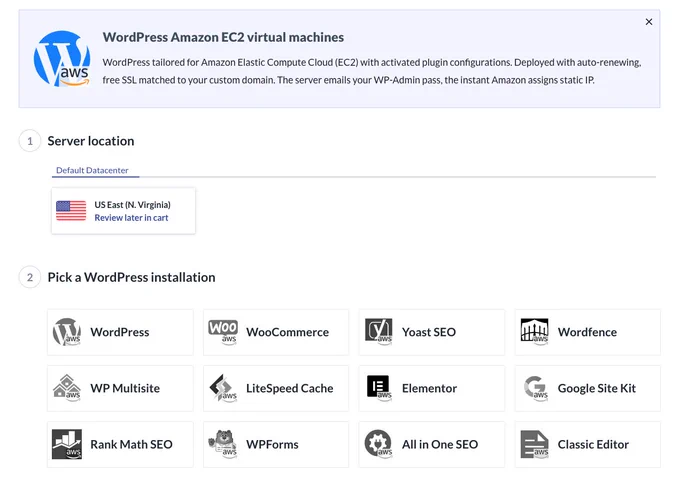Select the WP Multisite label
The image size is (680, 494).
(125, 388)
